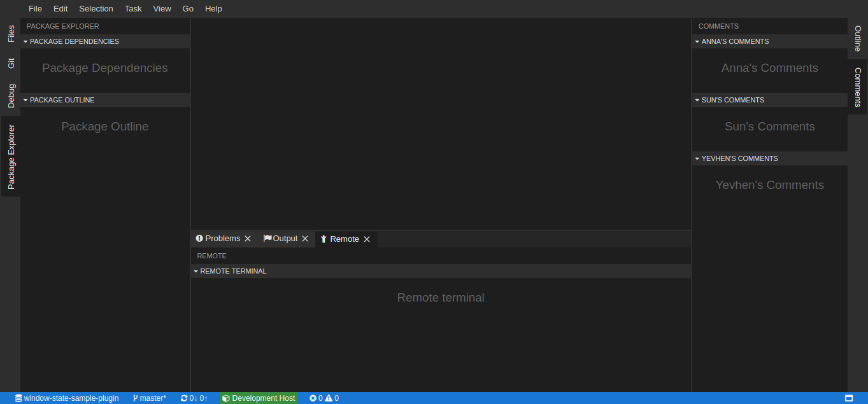
Task: Click the Problems tab info icon
Action: [199, 238]
